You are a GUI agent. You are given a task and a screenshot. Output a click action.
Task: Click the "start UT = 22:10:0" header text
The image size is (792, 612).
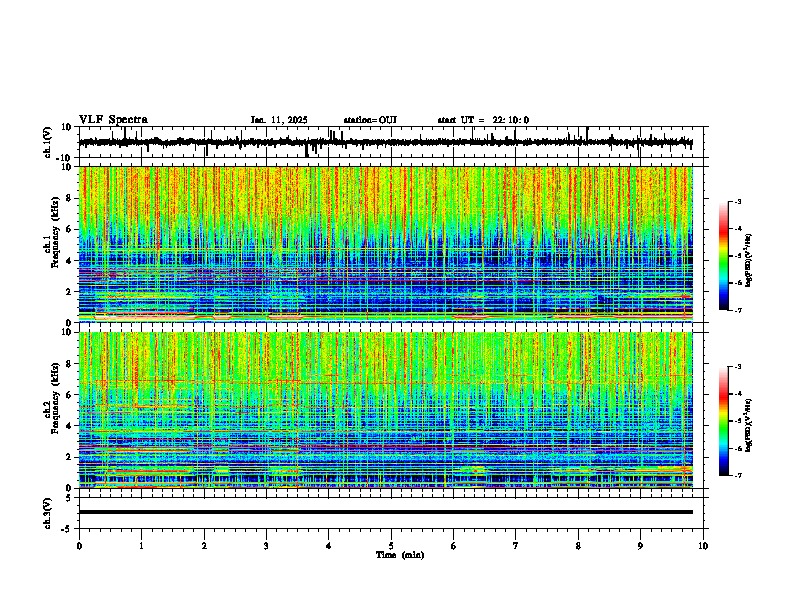483,120
